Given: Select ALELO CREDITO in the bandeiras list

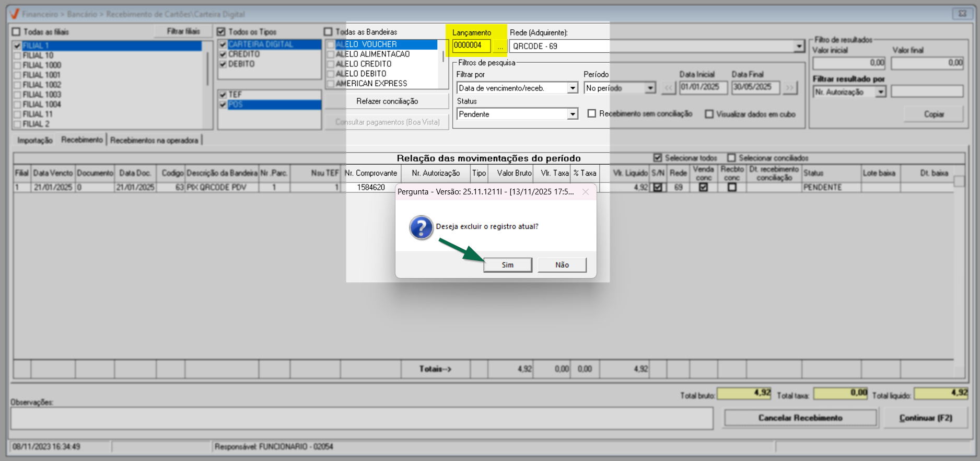Looking at the screenshot, I should 364,64.
